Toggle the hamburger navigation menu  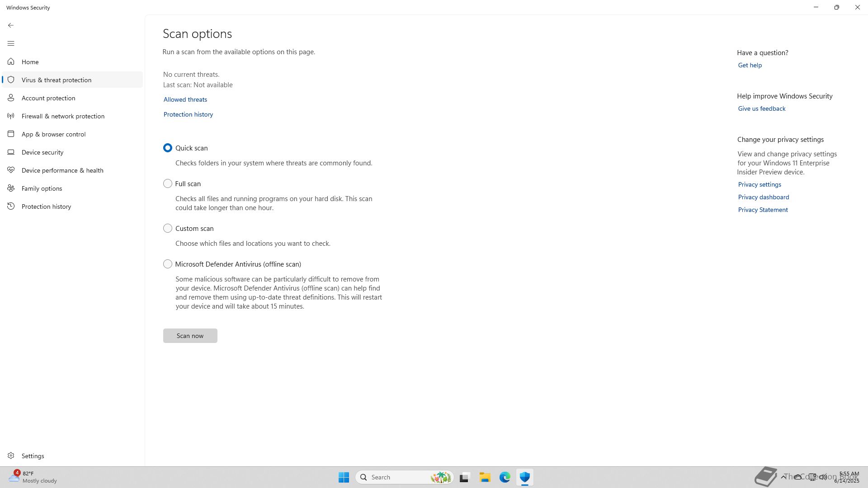(x=11, y=43)
